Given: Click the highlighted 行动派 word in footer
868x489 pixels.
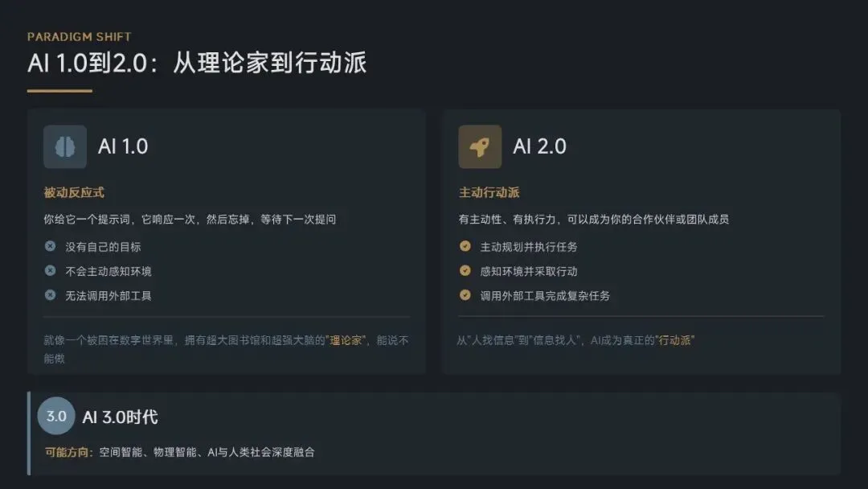Looking at the screenshot, I should [x=675, y=340].
